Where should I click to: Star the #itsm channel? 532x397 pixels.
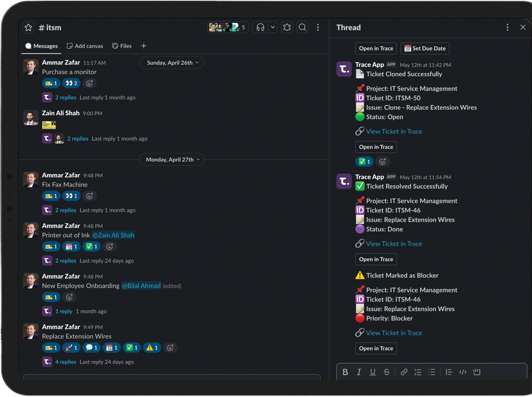(28, 28)
